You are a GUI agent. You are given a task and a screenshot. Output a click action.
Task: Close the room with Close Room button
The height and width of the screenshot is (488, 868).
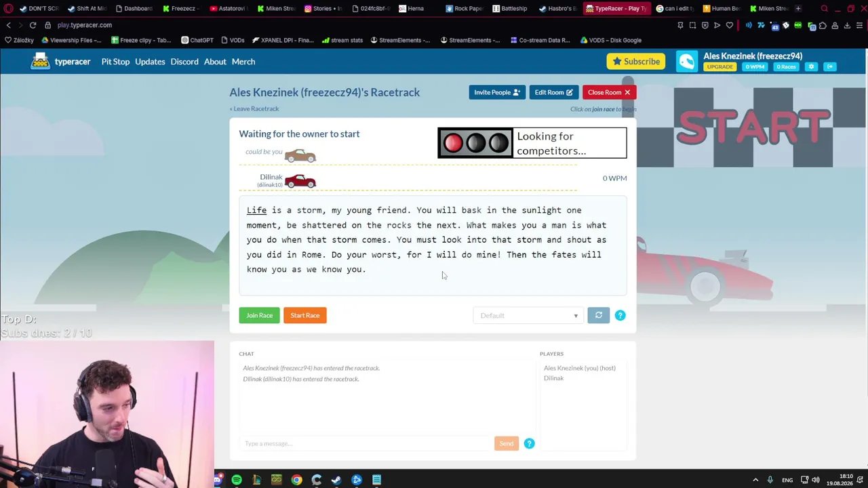609,92
